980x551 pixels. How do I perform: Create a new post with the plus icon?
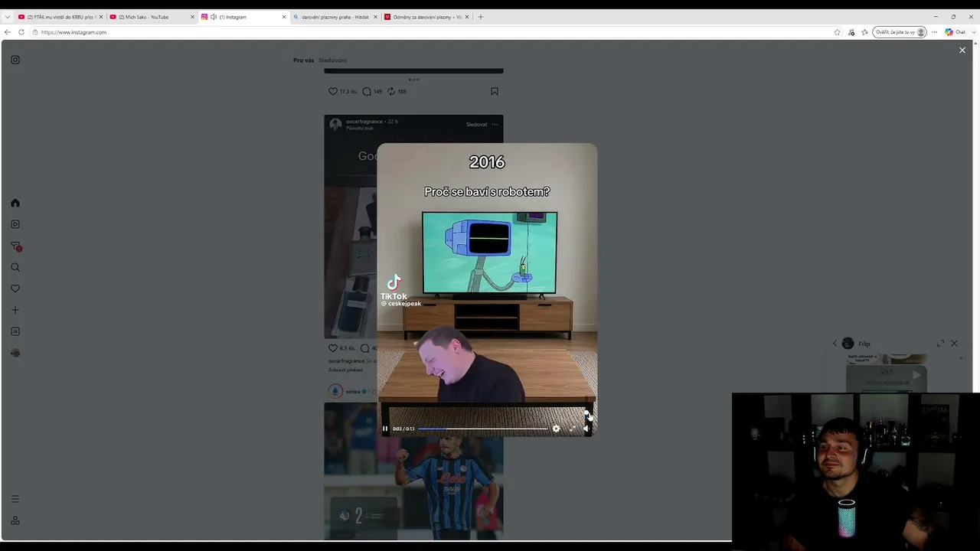pos(15,310)
